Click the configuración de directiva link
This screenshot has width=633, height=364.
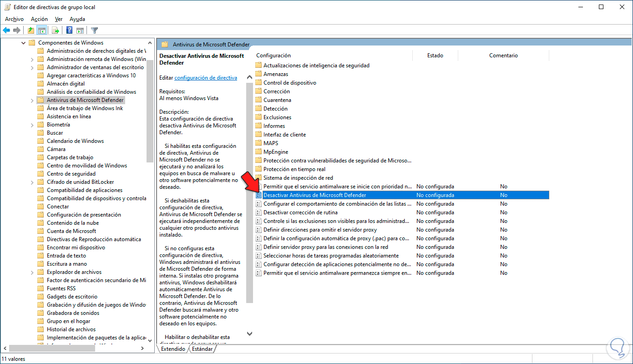(205, 77)
